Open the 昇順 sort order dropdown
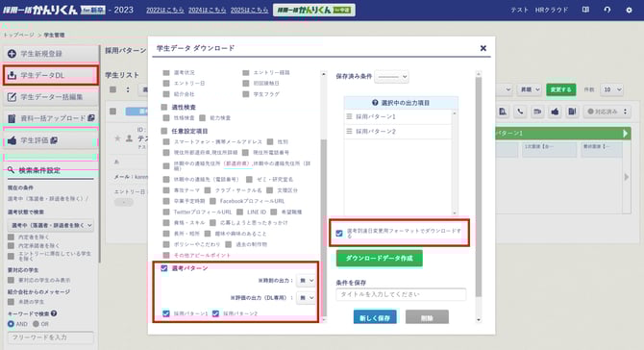Viewport: 644px width, 350px height. click(x=530, y=89)
